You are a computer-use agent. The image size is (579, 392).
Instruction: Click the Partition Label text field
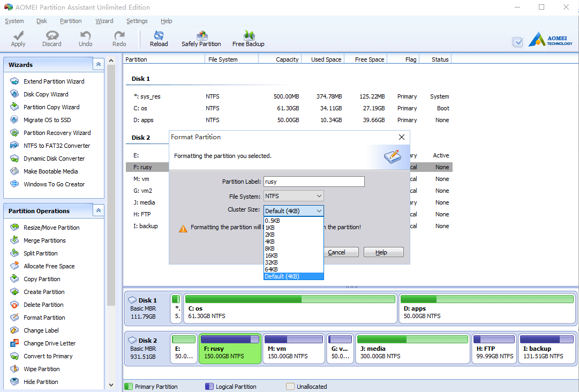[x=314, y=182]
